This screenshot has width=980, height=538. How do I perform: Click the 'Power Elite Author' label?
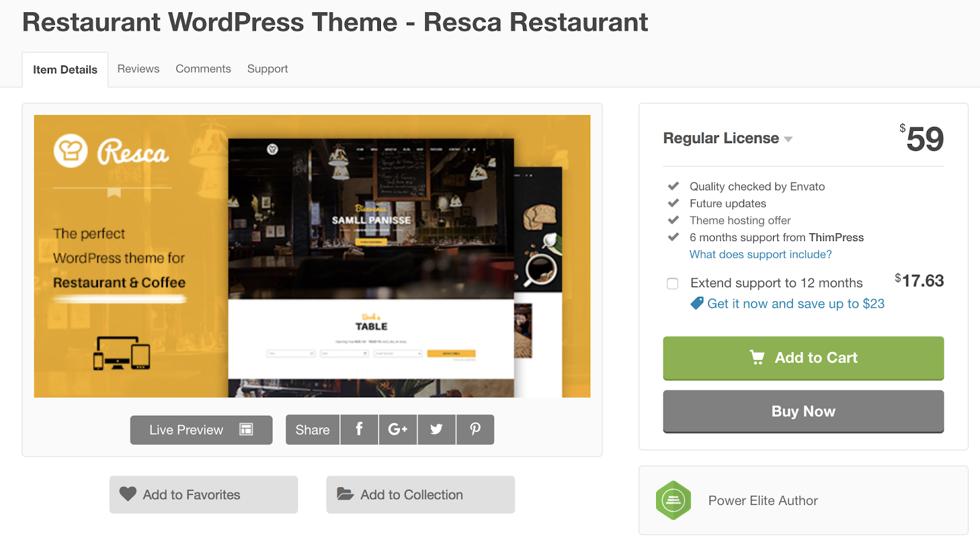tap(763, 501)
